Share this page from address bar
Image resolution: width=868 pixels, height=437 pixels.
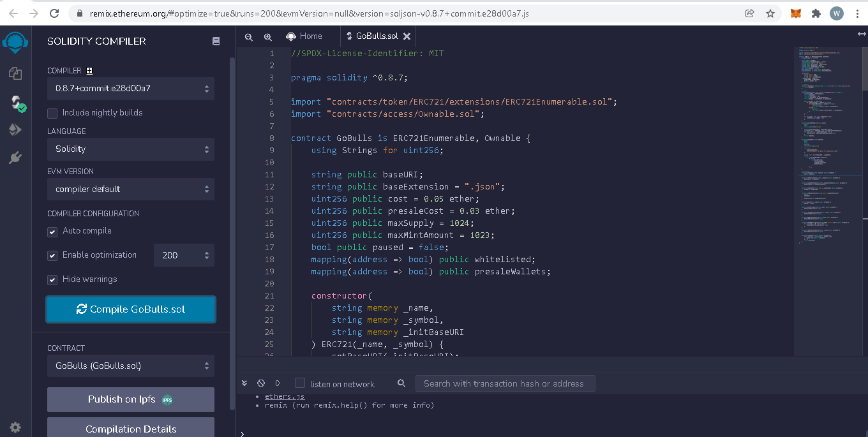[749, 13]
